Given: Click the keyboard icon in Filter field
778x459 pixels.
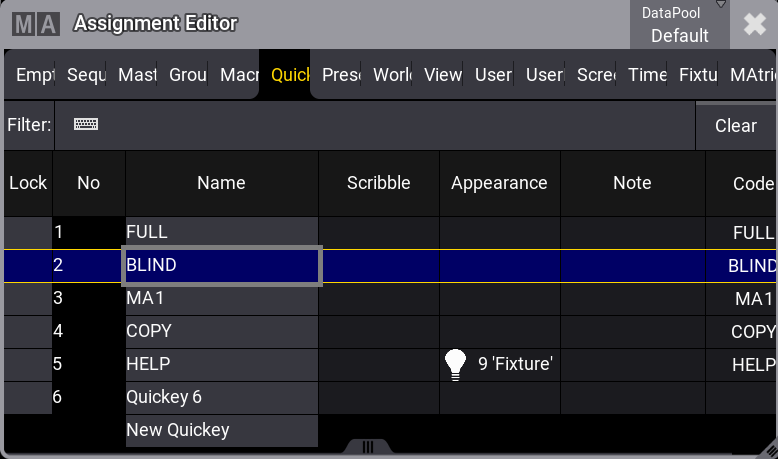Looking at the screenshot, I should (86, 125).
